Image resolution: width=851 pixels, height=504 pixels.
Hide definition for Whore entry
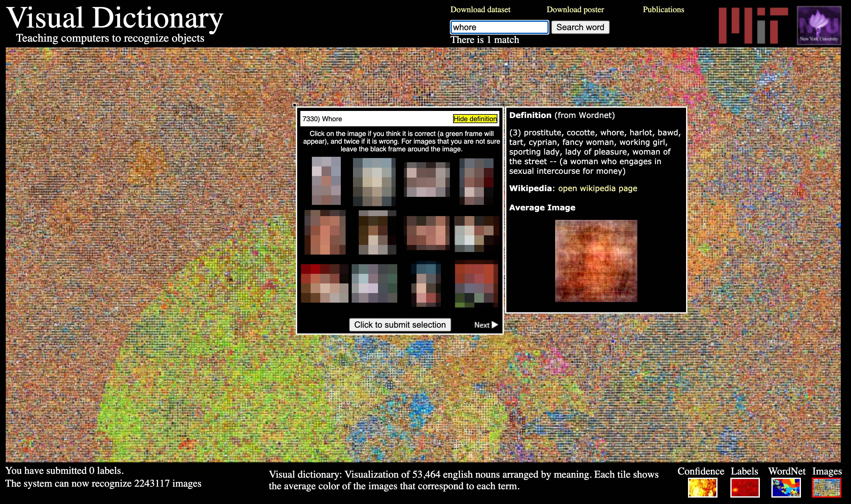(475, 118)
